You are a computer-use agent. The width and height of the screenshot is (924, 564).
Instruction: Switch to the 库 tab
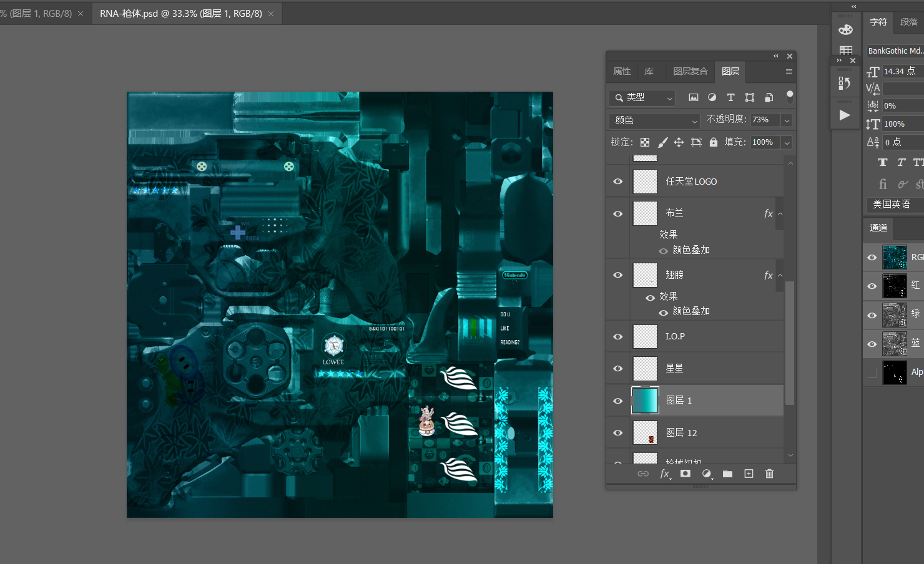pos(649,72)
